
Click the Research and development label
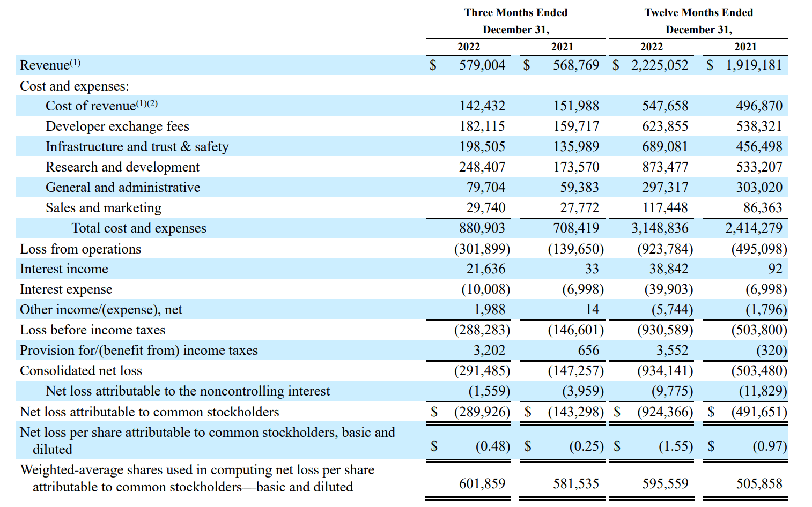coord(122,167)
